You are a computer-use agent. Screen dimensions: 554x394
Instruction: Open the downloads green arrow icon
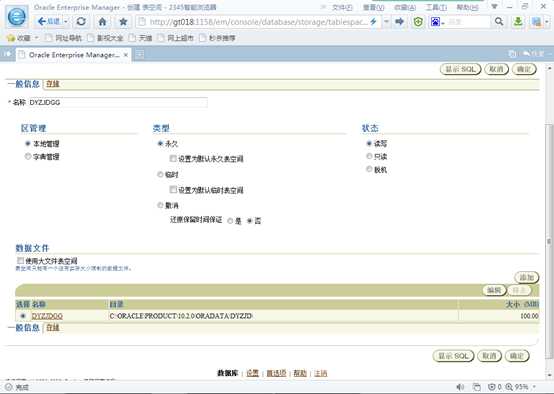518,22
